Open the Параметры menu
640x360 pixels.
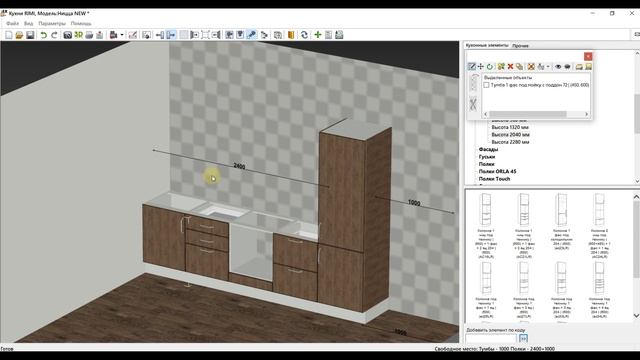tap(52, 24)
